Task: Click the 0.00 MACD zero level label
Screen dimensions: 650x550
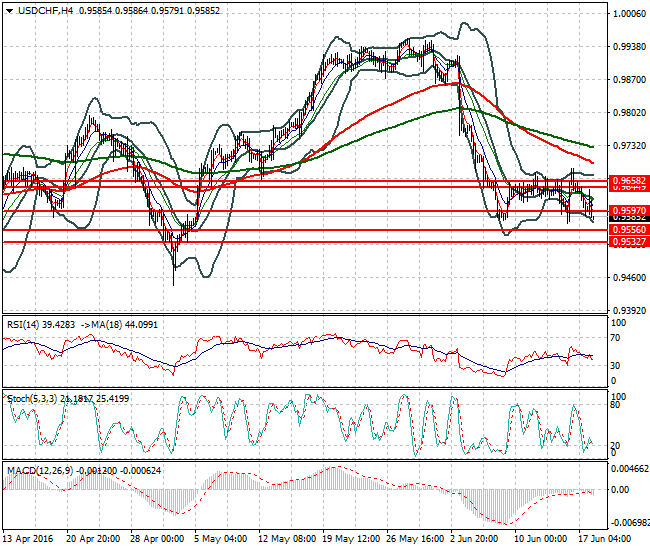Action: (620, 490)
